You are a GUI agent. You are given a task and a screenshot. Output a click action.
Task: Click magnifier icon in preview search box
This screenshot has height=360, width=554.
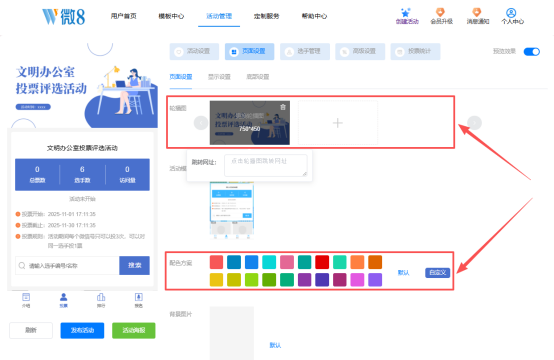coord(22,265)
